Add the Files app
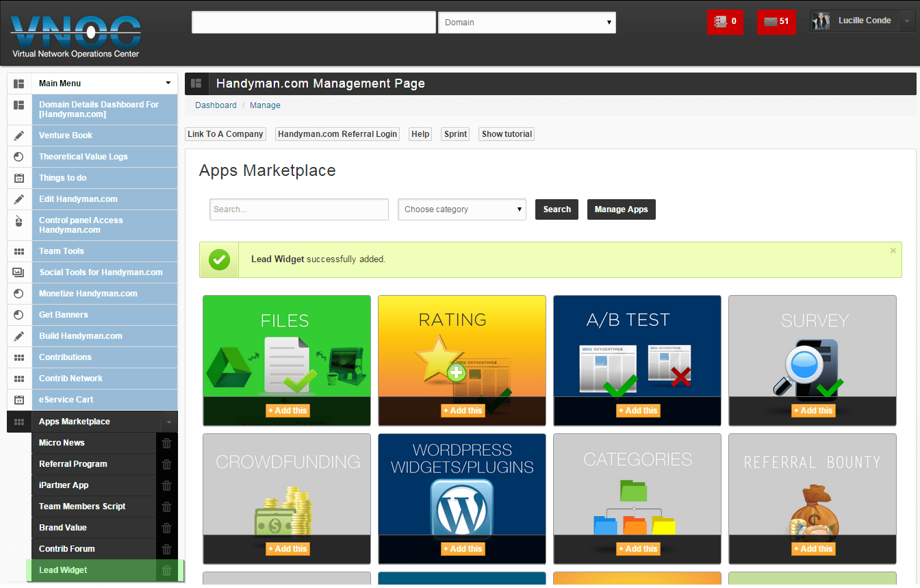 (x=288, y=411)
